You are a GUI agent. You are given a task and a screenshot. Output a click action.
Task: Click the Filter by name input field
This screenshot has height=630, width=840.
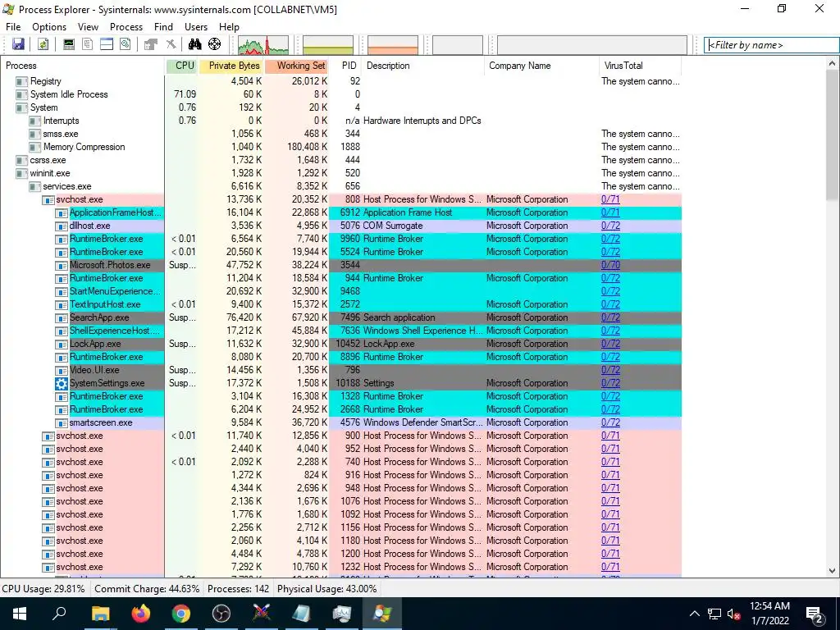[x=771, y=45]
